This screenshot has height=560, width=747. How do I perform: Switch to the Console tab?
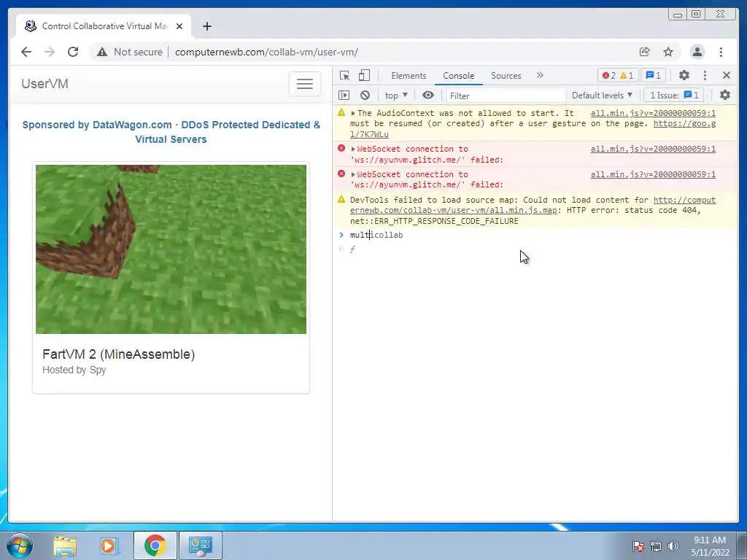click(x=458, y=76)
